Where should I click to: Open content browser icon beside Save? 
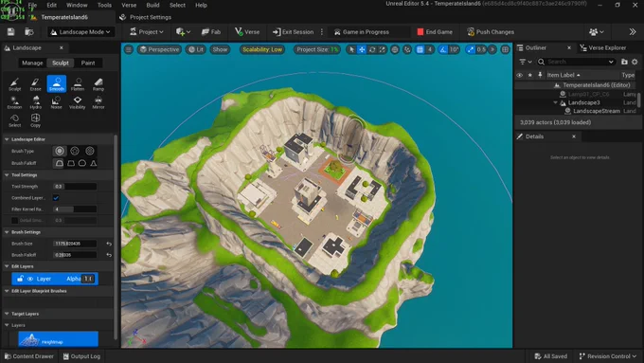coord(28,31)
